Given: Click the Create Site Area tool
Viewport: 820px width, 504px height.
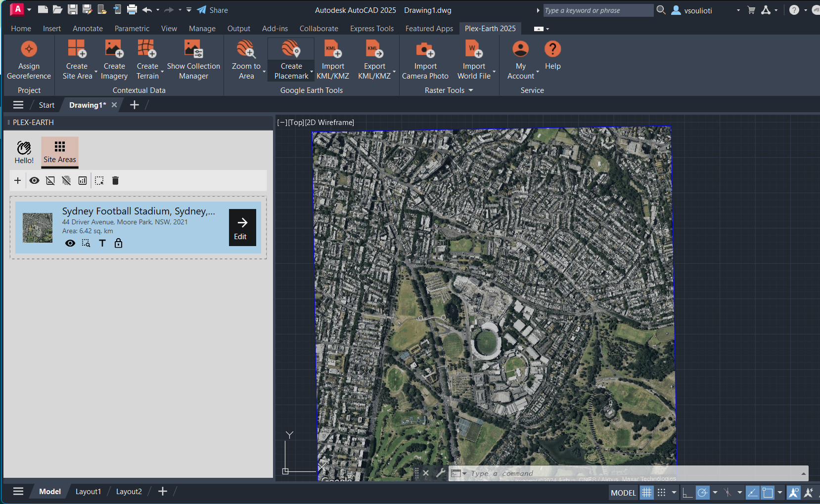Looking at the screenshot, I should [x=77, y=60].
